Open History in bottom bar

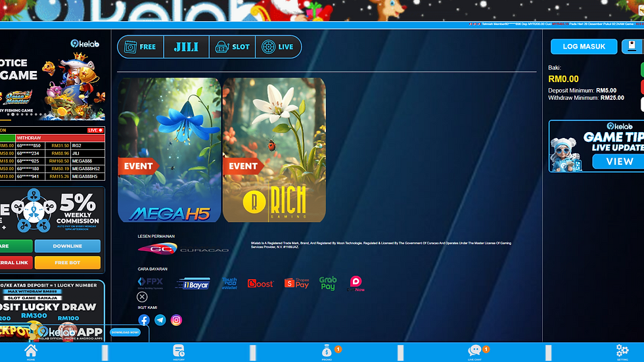pos(179,352)
